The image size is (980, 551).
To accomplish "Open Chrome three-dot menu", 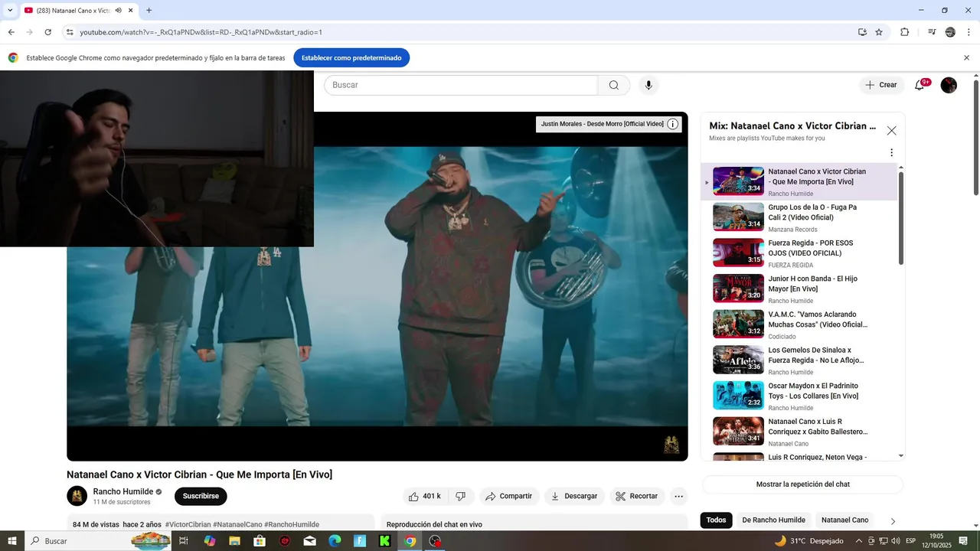I will point(969,32).
